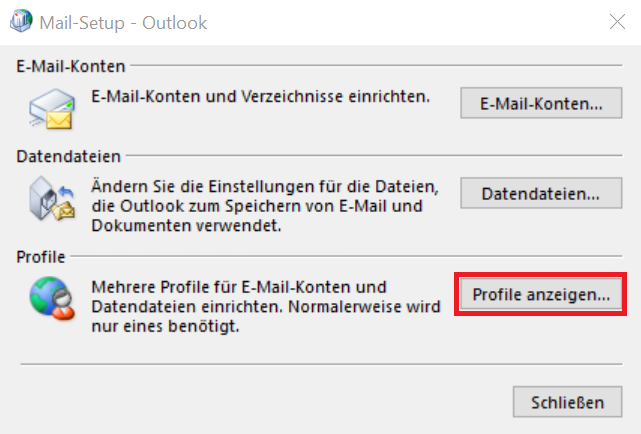Open the E-Mail-Konten... button

pyautogui.click(x=539, y=103)
